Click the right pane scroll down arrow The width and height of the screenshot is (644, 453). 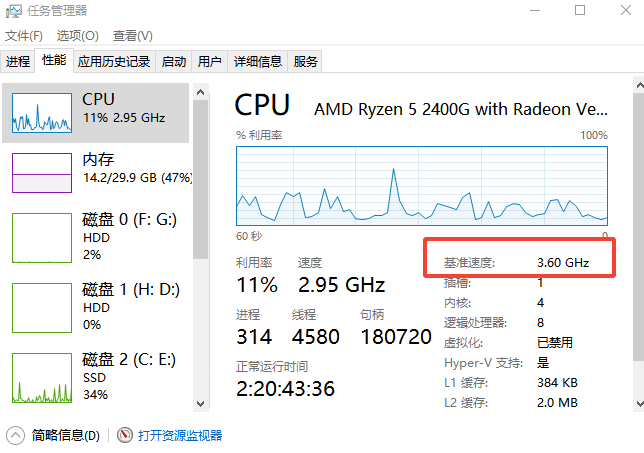[x=639, y=404]
